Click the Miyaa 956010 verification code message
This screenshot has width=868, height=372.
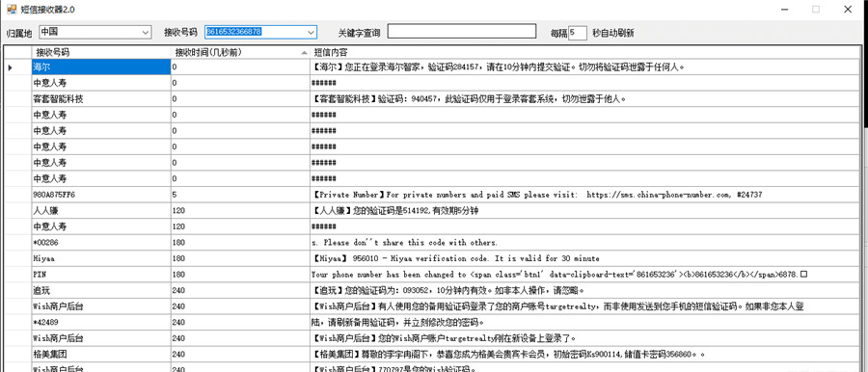tap(584, 258)
